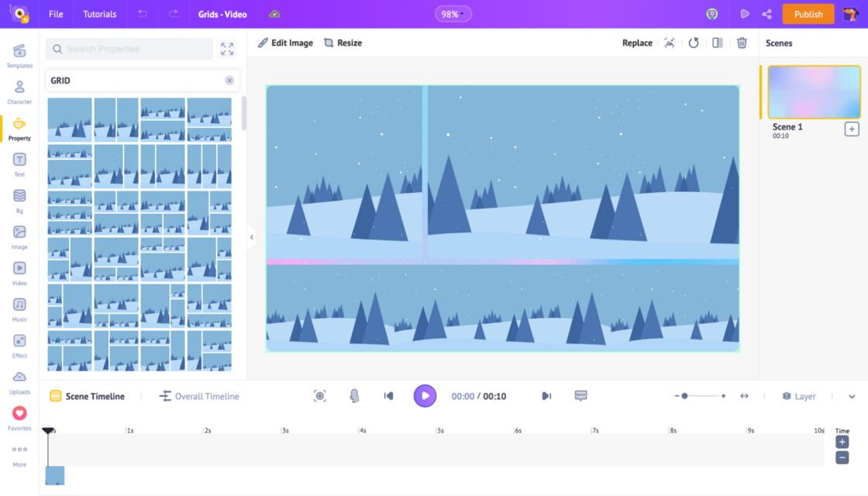Delete the selected image with trash icon
868x496 pixels.
(742, 43)
